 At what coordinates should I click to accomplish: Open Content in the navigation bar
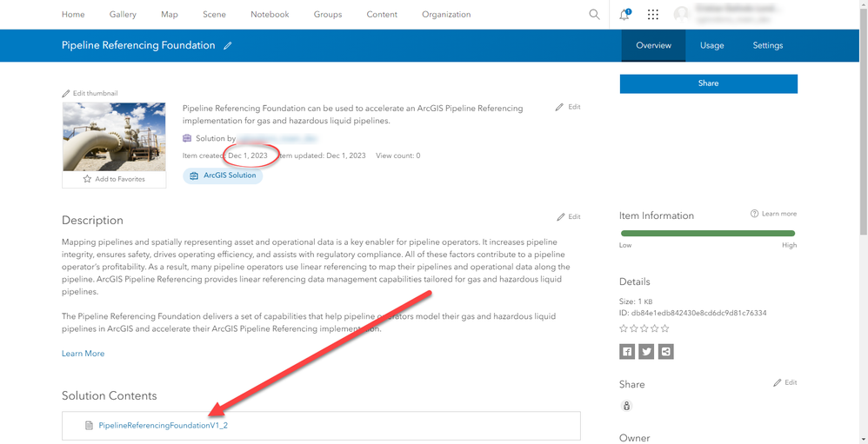click(x=382, y=15)
